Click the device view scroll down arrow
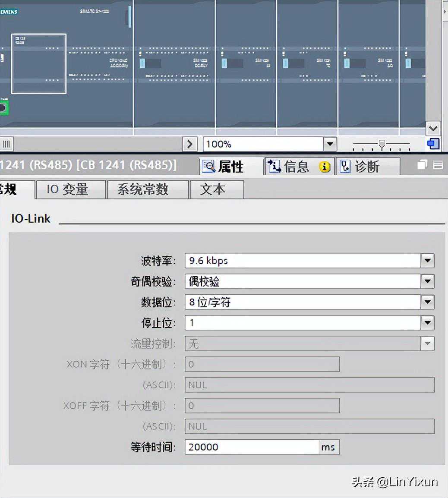The image size is (448, 498). pyautogui.click(x=433, y=129)
